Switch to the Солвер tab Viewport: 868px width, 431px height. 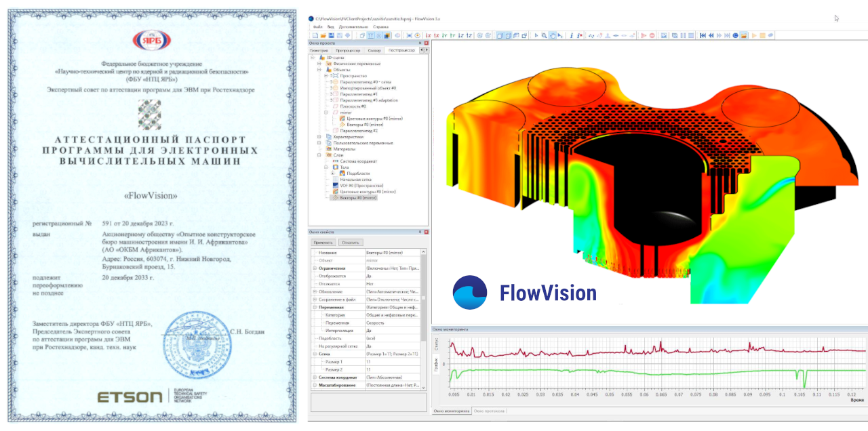pyautogui.click(x=374, y=50)
